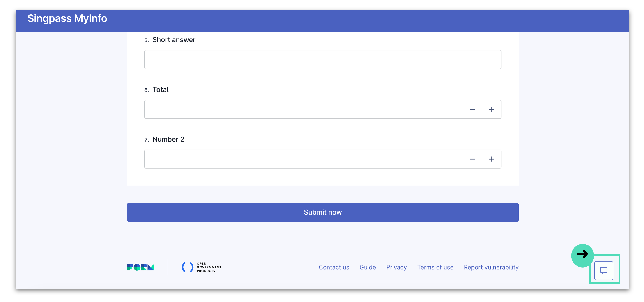Viewport: 644px width, 302px height.
Task: Increase the Total value with the plus icon
Action: click(x=492, y=109)
